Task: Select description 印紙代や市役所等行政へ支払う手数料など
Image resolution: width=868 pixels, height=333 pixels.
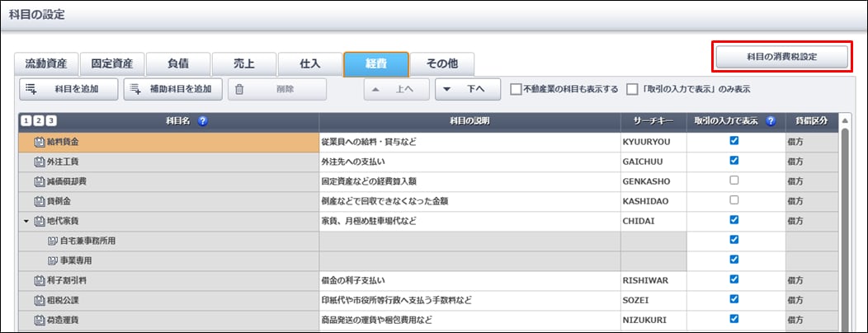Action: click(470, 300)
